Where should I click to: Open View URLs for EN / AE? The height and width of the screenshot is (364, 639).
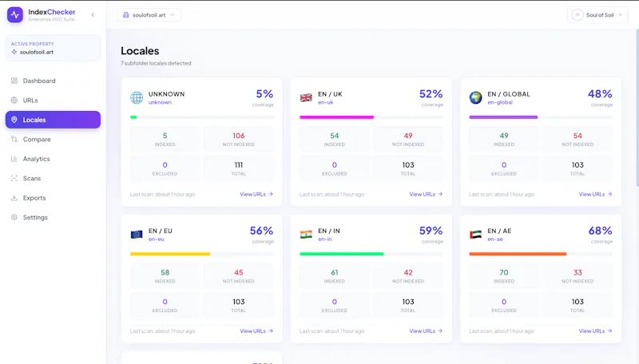point(595,331)
